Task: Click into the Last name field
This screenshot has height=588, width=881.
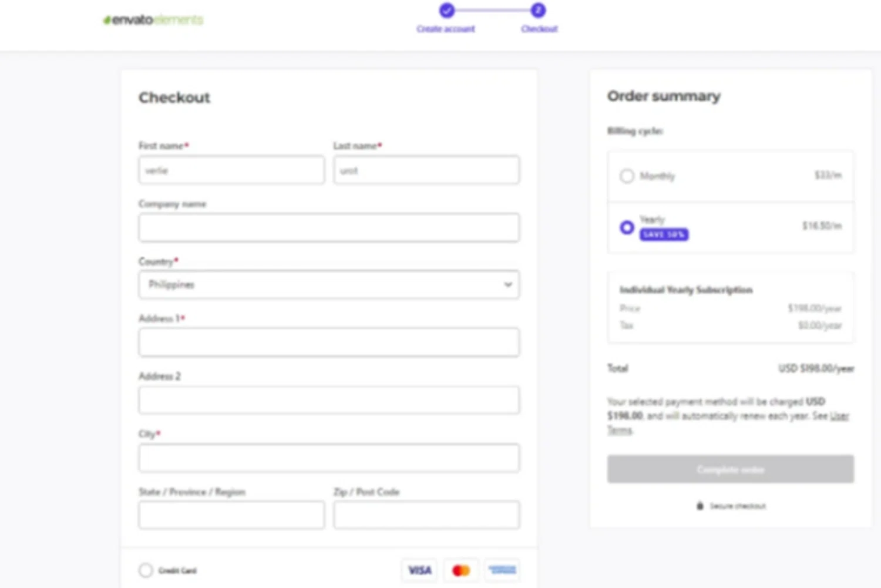Action: pos(426,170)
